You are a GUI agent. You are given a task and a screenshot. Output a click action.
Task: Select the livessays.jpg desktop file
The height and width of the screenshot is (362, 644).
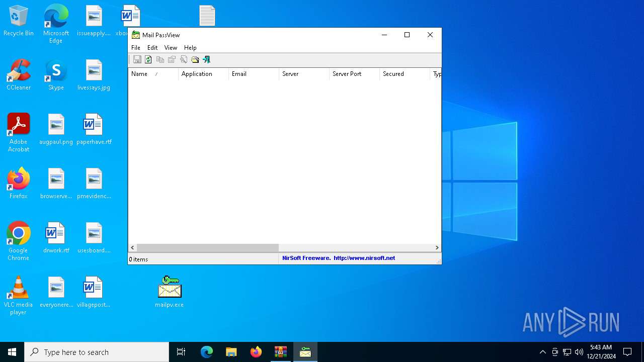[94, 75]
